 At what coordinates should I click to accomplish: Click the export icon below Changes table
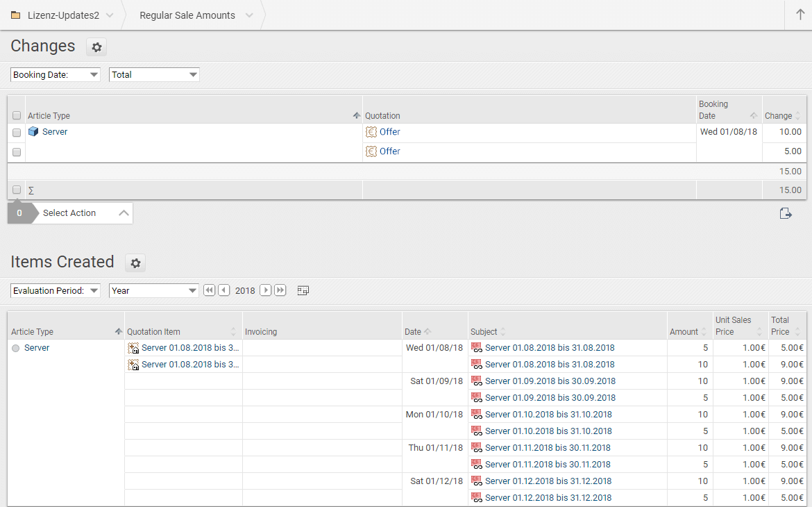[786, 213]
